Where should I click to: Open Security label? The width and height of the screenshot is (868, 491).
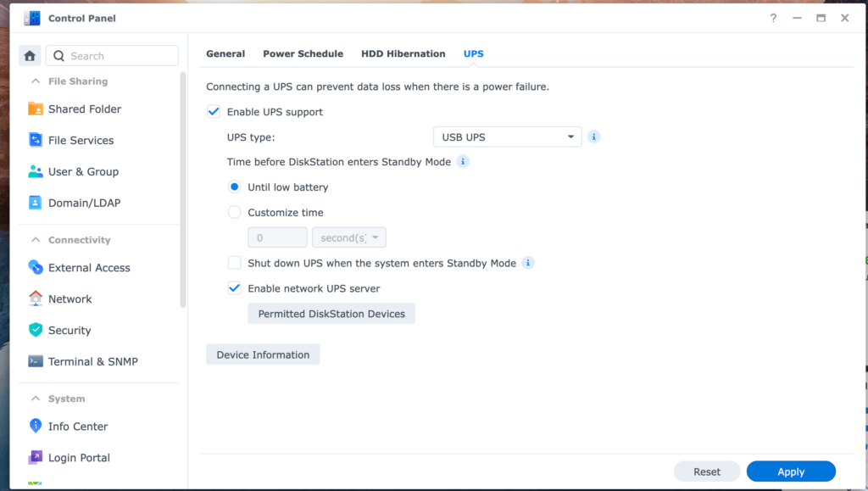pos(70,331)
